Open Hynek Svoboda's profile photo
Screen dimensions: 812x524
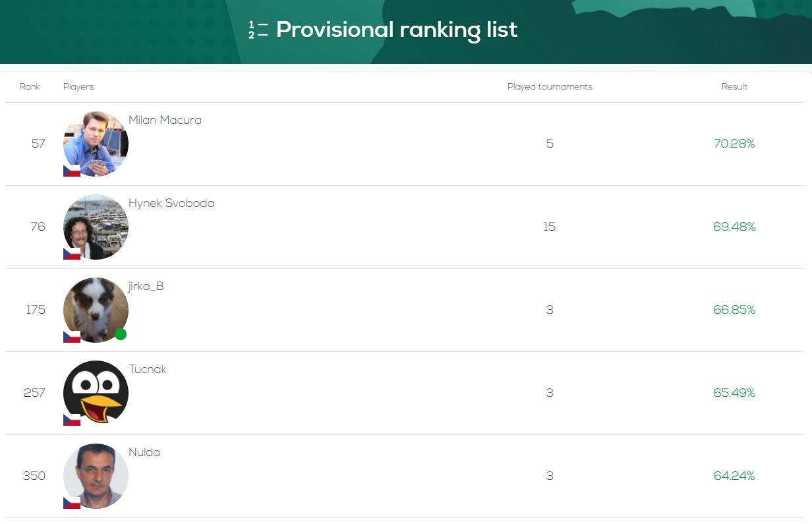(96, 227)
